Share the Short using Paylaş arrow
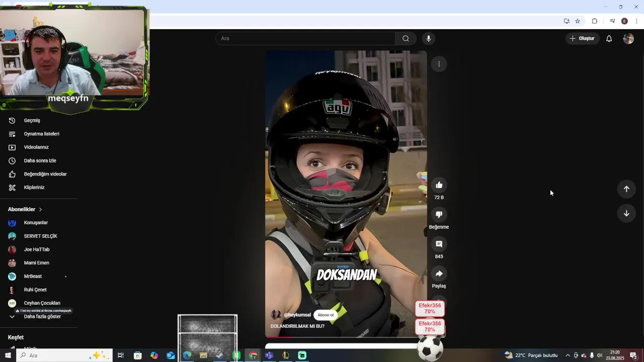 [439, 274]
